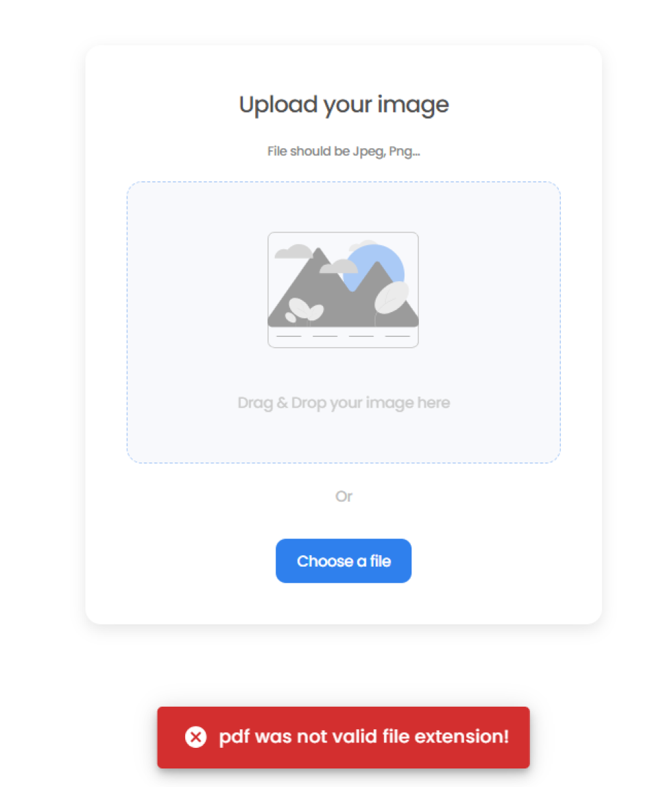Click the right gray mountain peak
This screenshot has width=672, height=787.
pos(377,272)
